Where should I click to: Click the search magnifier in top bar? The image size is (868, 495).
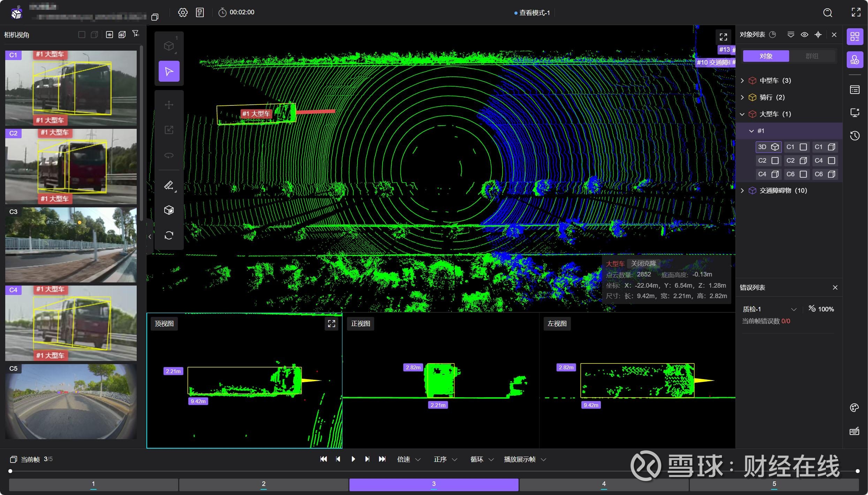coord(828,13)
